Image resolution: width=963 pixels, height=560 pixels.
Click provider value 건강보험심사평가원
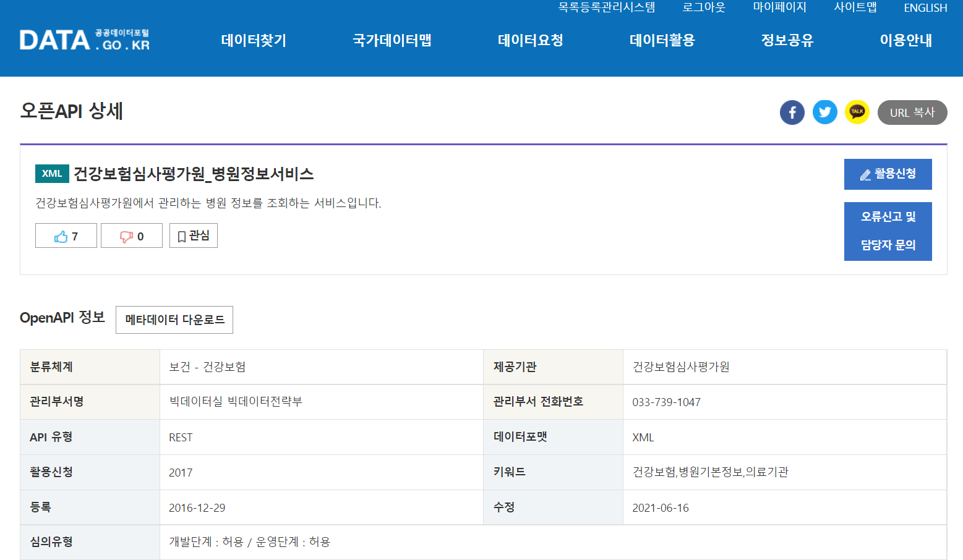(681, 367)
